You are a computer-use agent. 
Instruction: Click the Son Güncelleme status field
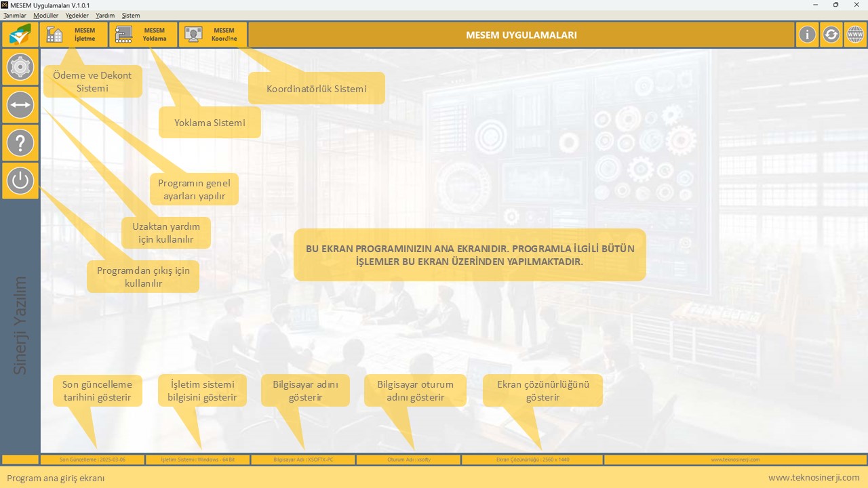(x=92, y=460)
